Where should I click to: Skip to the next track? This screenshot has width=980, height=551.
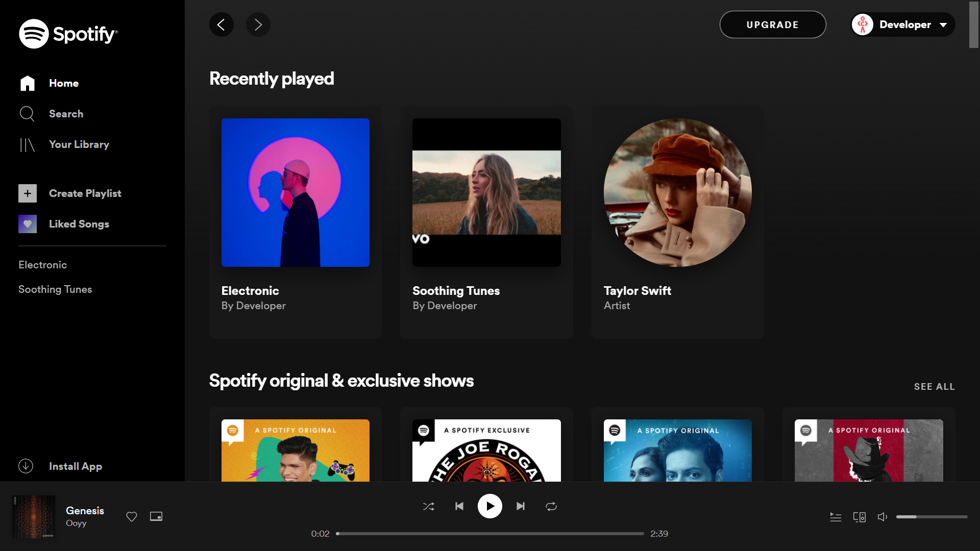521,507
